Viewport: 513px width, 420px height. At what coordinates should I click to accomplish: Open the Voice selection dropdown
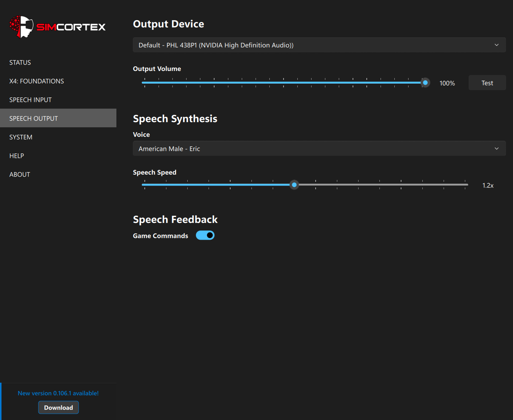[319, 149]
